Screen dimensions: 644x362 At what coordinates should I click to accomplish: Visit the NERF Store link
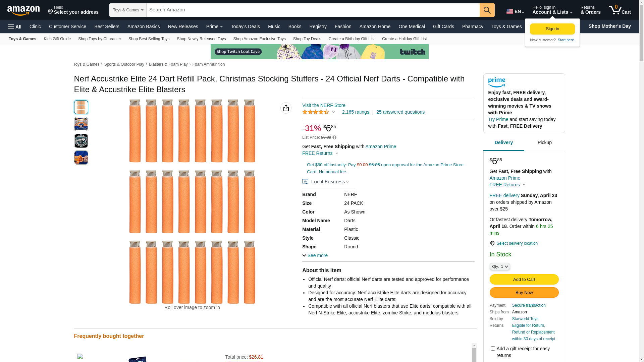(324, 105)
